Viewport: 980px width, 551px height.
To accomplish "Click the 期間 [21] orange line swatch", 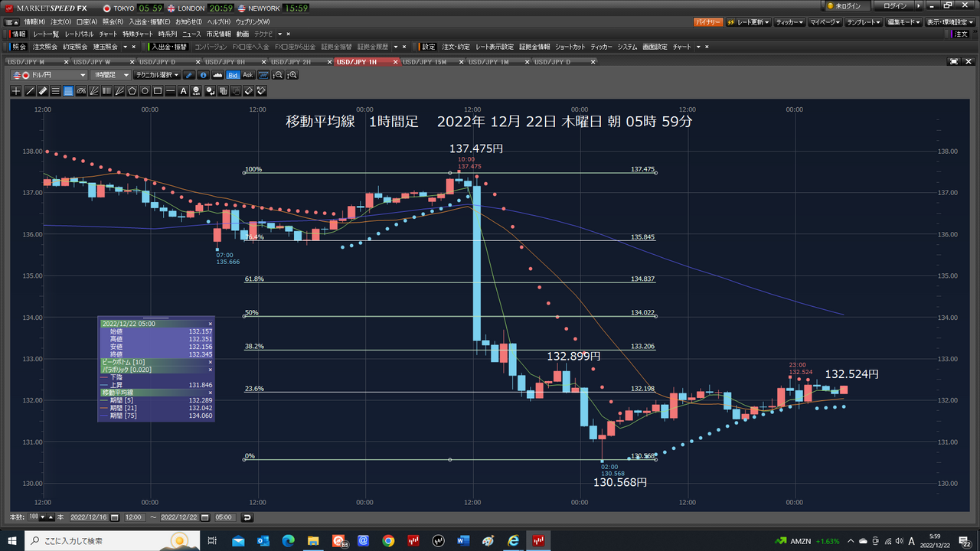I will [105, 408].
